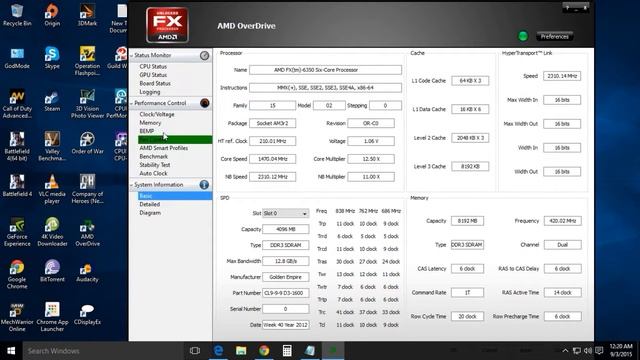Select Board Status in the sidebar
640x360 pixels.
pyautogui.click(x=155, y=83)
